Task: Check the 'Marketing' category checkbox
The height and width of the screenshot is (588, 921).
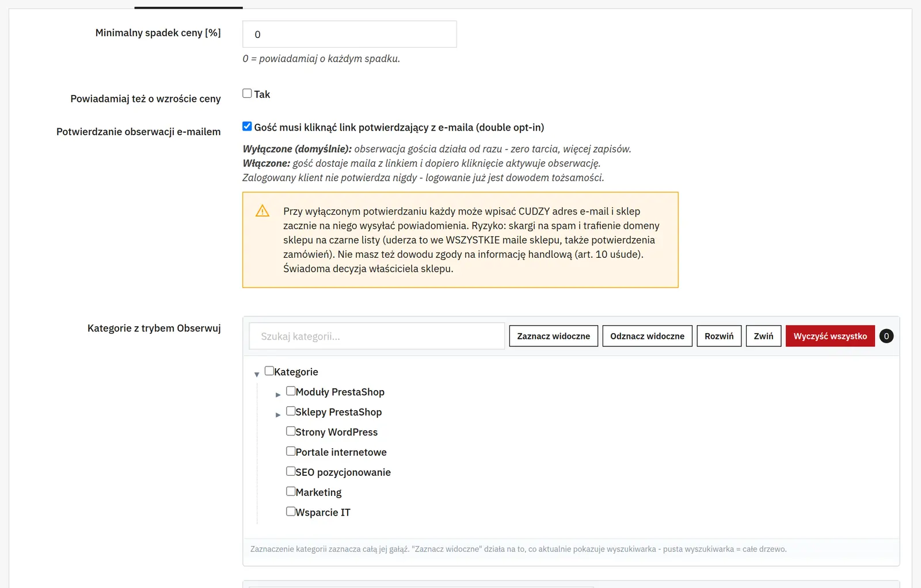Action: tap(291, 491)
